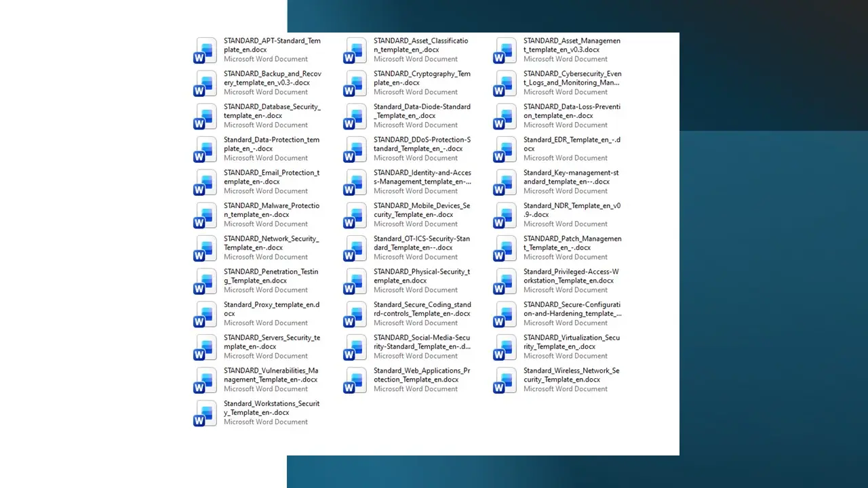Select the Identity-and-Access-Management file name
The height and width of the screenshot is (488, 868).
click(422, 177)
